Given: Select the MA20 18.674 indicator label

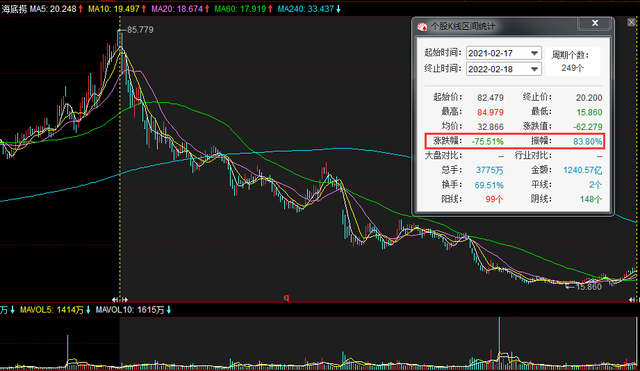Looking at the screenshot, I should pos(177,9).
